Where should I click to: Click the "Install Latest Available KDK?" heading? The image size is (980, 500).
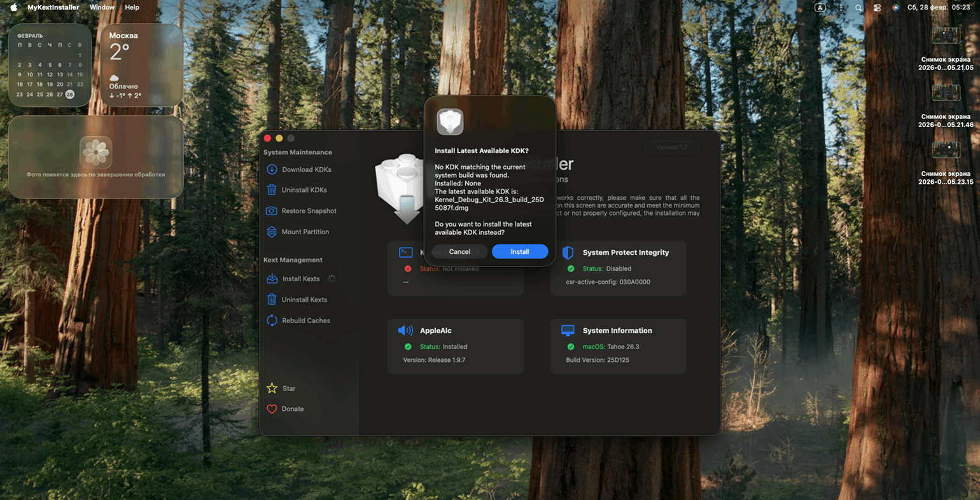pos(482,151)
